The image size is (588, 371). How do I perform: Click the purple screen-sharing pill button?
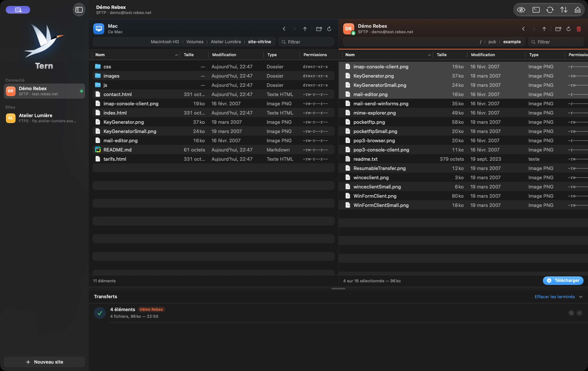(18, 10)
